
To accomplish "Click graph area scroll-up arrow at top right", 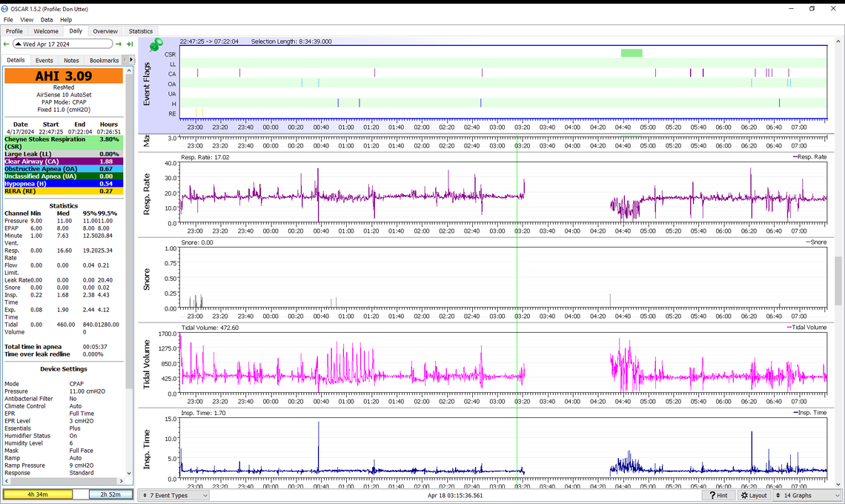I will point(838,41).
